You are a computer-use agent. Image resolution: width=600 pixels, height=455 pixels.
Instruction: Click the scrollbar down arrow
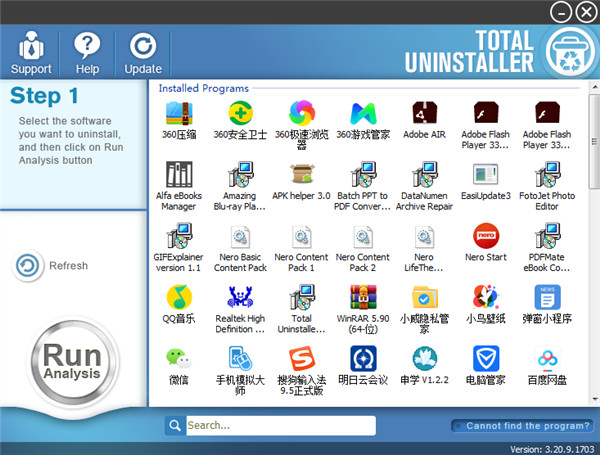click(x=595, y=399)
